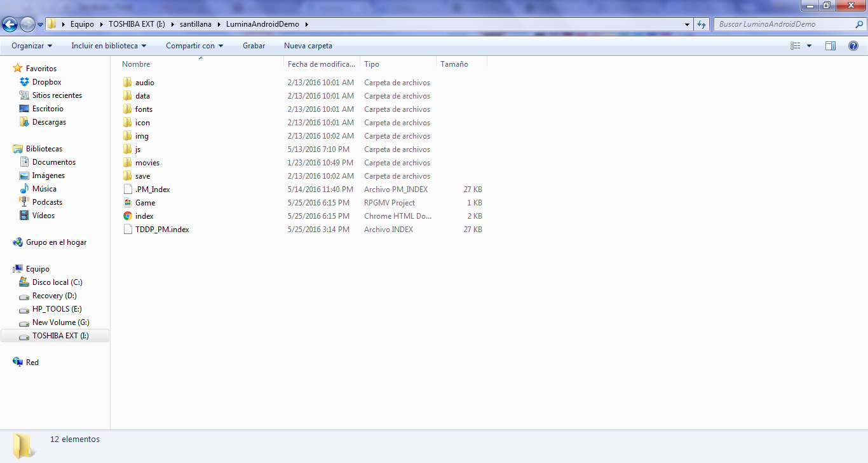Click LuminaAndroidDemo in the address breadcrumb
The image size is (868, 463).
click(263, 24)
